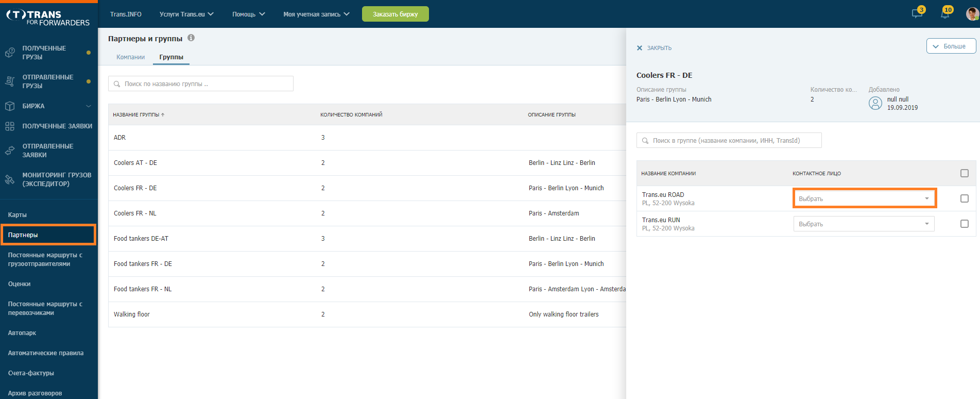This screenshot has width=980, height=399.
Task: Click the magnifier icon in the in-group search
Action: (645, 141)
